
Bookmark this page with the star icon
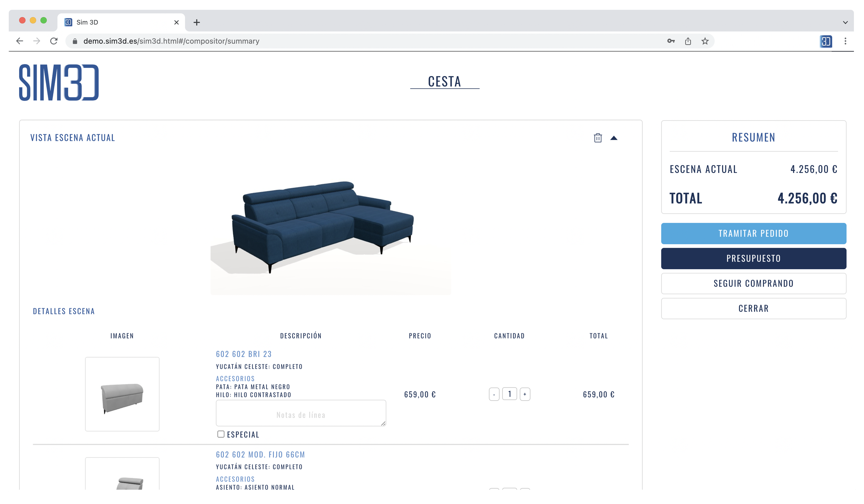click(x=705, y=41)
